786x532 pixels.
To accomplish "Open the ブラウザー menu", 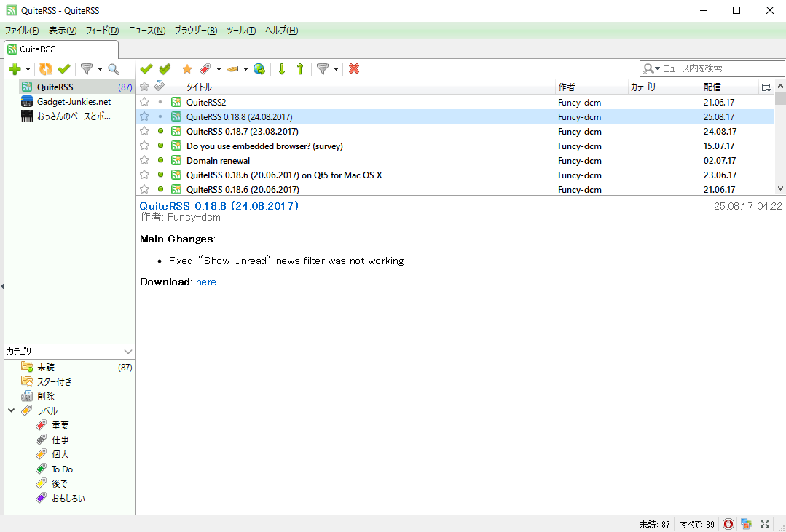I will pos(196,31).
